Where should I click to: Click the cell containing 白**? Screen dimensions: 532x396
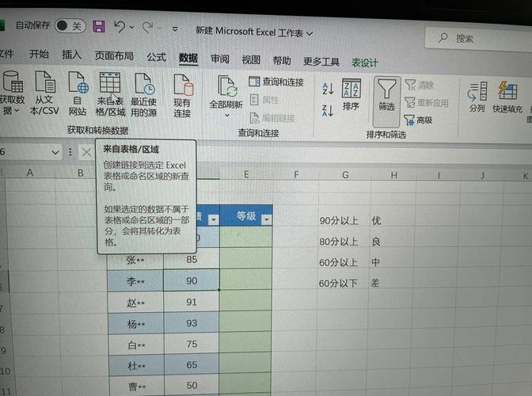136,345
